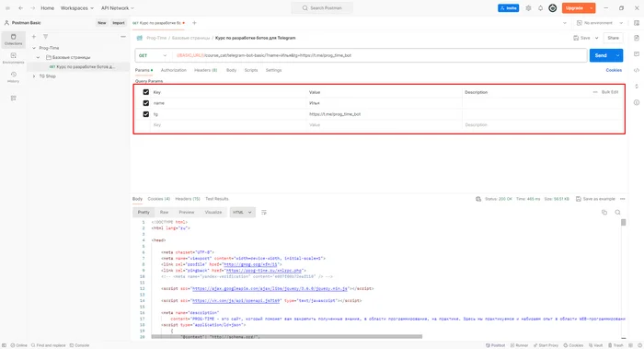
Task: Open the Info icon in right sidebar
Action: [x=637, y=102]
